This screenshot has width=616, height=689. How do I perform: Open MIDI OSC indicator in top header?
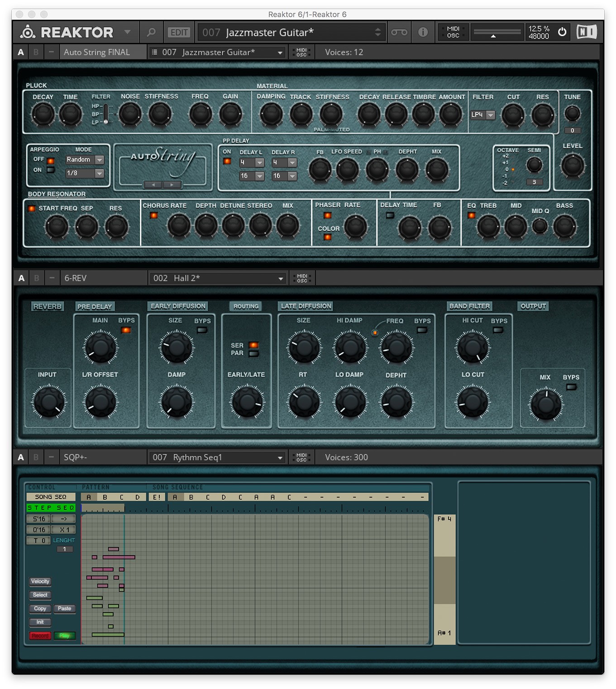click(453, 32)
